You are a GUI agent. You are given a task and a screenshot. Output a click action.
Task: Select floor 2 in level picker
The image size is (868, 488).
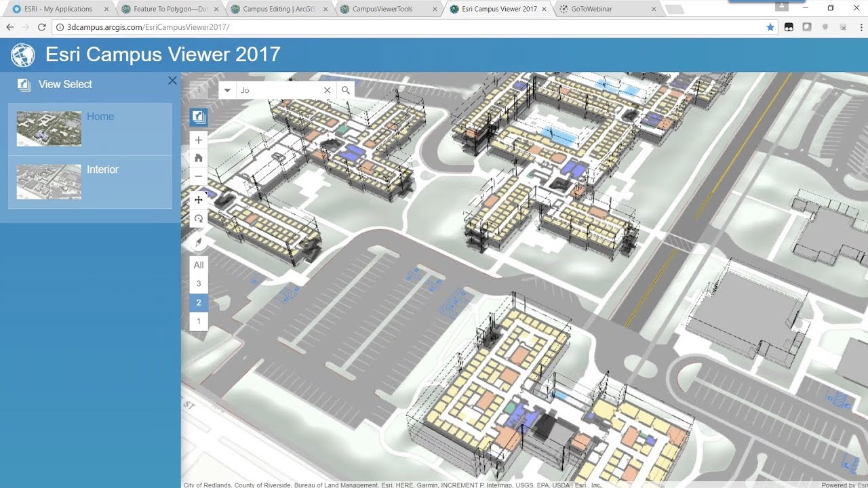pos(198,303)
